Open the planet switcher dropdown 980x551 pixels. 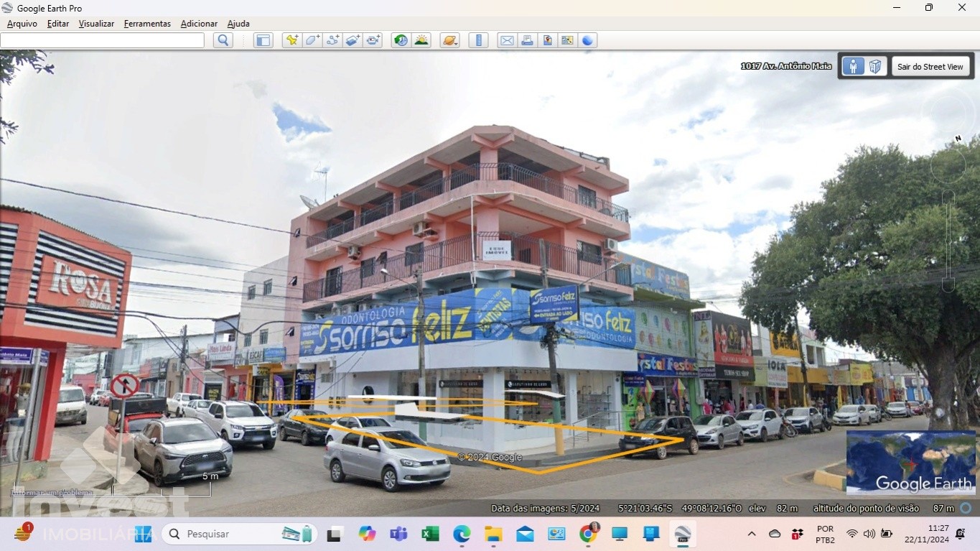[450, 40]
